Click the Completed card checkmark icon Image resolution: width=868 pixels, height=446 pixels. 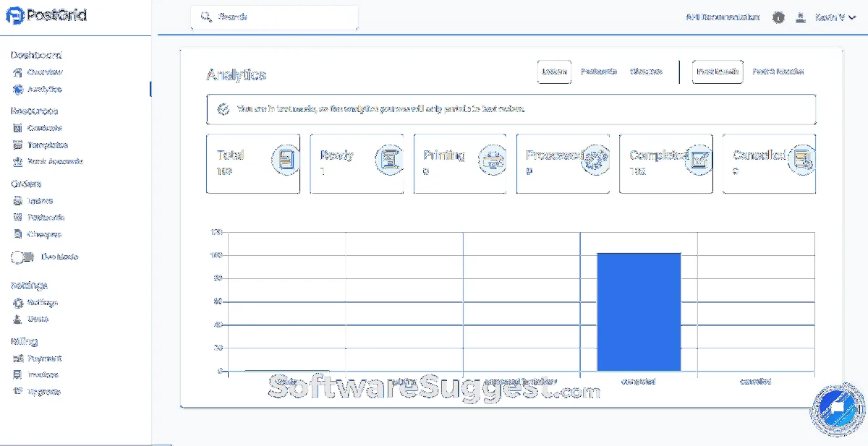point(699,159)
